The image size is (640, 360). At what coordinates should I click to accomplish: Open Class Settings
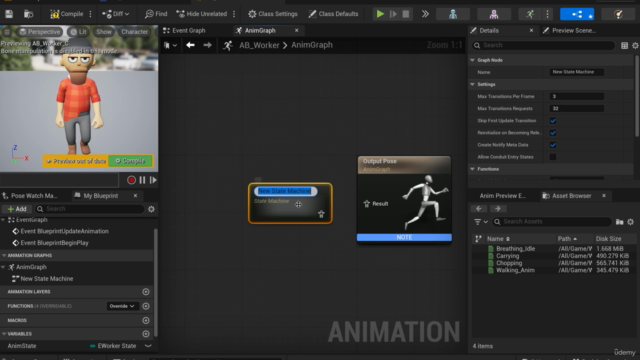click(273, 14)
